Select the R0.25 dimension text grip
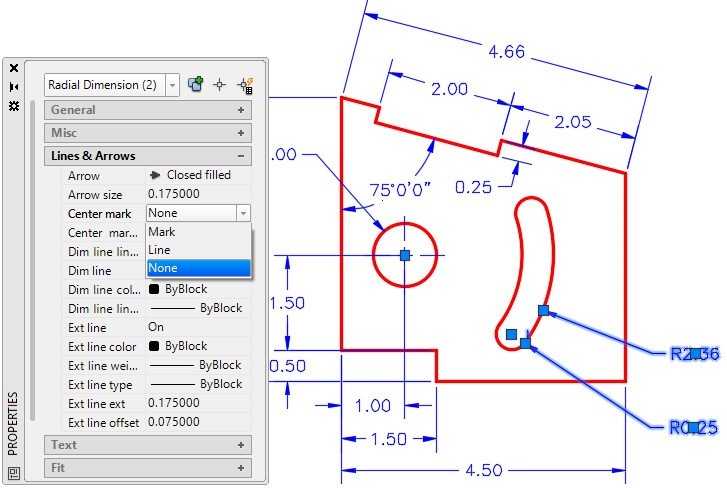The width and height of the screenshot is (727, 488). pos(695,427)
